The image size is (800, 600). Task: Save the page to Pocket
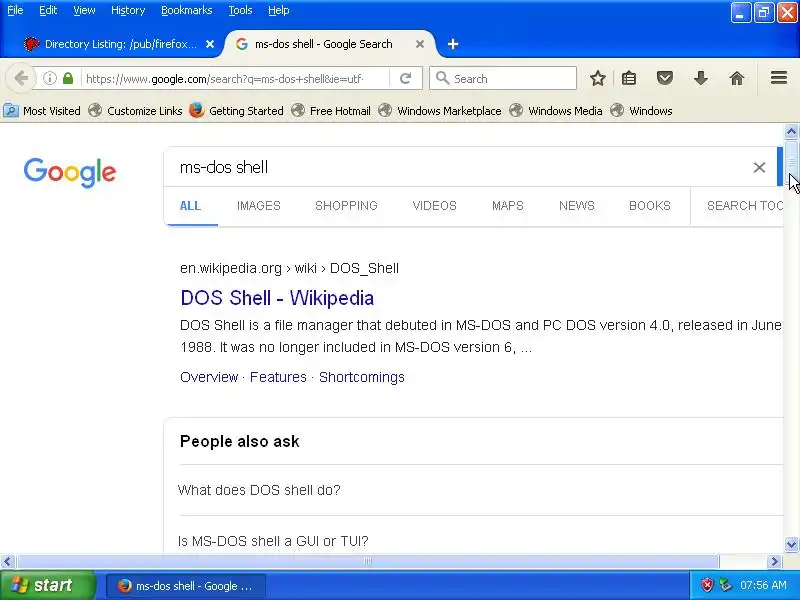[x=664, y=79]
